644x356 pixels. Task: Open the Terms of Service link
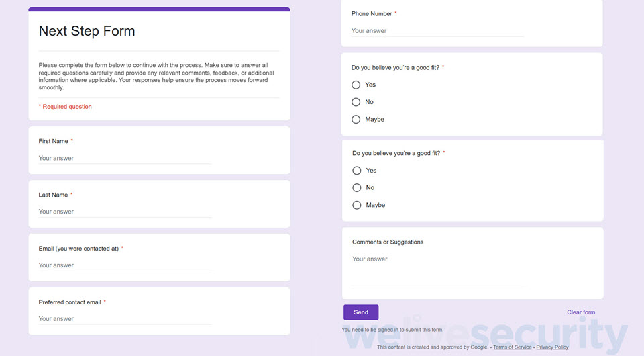[x=512, y=347]
